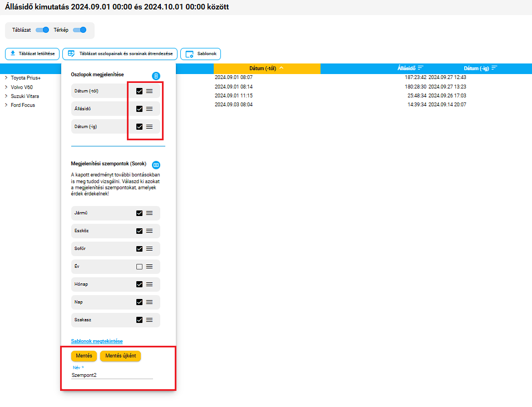Expand the Ford Focus row
Image resolution: width=532 pixels, height=407 pixels.
point(6,105)
